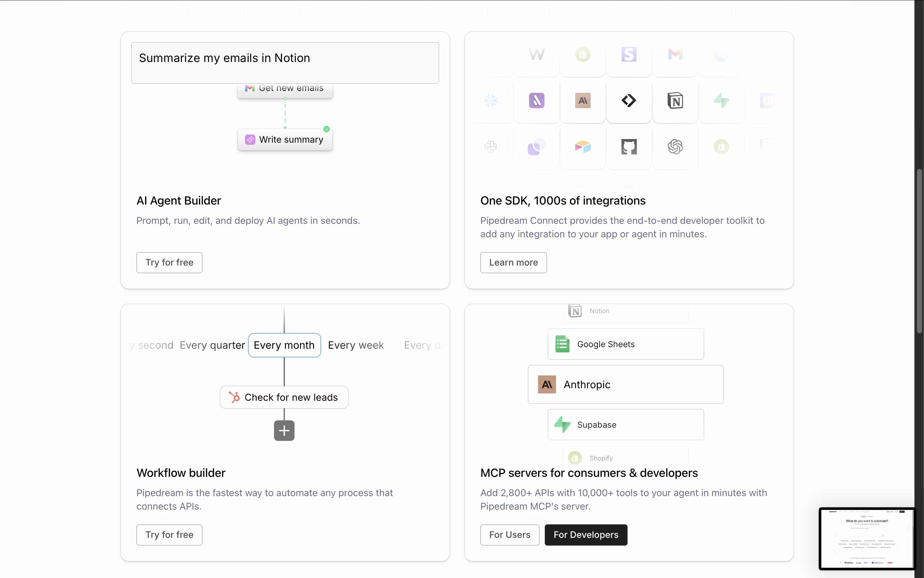Click the OpenAI logo tile
Image resolution: width=924 pixels, height=578 pixels.
tap(675, 147)
